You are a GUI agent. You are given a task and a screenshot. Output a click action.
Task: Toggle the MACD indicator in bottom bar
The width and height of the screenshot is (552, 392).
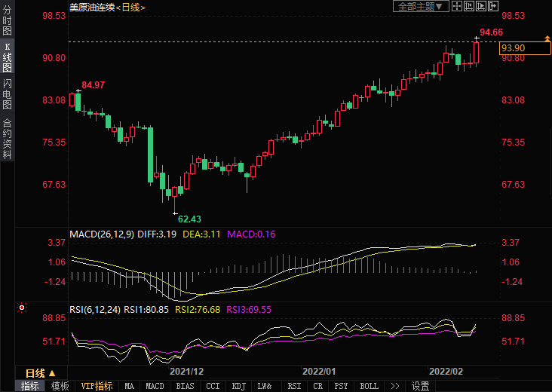coord(155,386)
